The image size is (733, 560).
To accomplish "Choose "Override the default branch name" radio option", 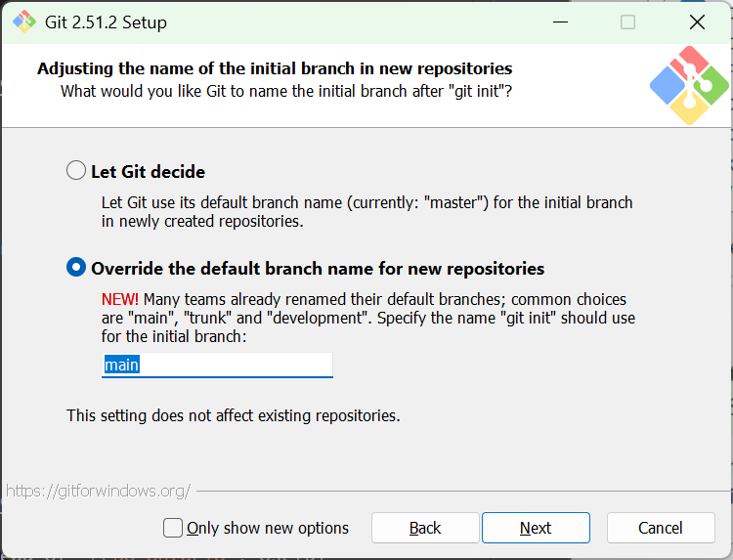I will pyautogui.click(x=76, y=268).
